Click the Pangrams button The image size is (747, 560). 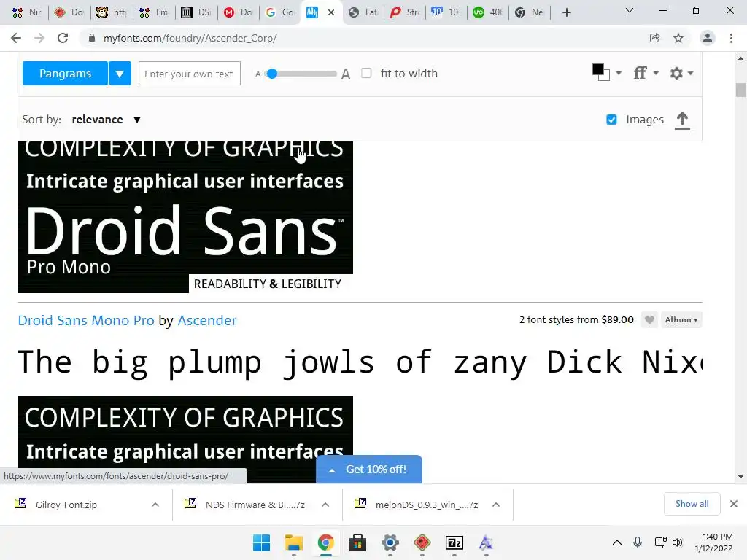[x=65, y=74]
